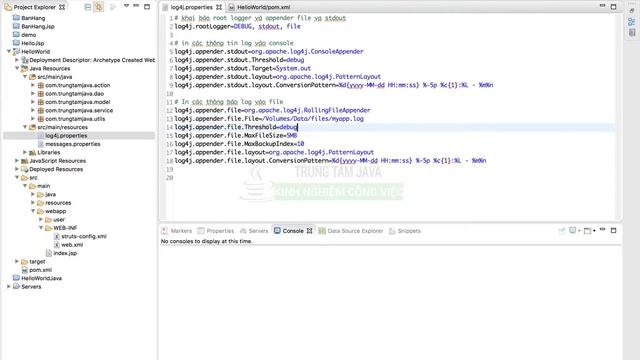The image size is (640, 360).
Task: Click the Libraries jar icon
Action: [32, 152]
